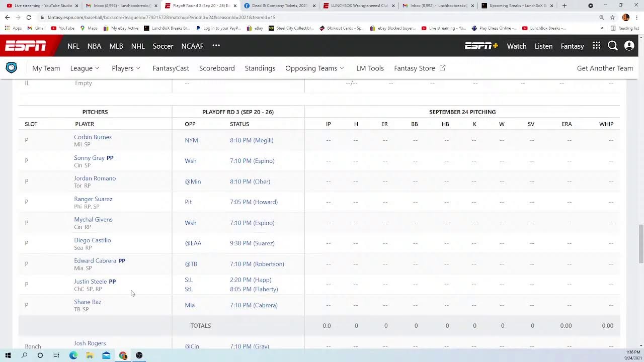Open FantasyCast
The height and width of the screenshot is (362, 644).
tap(171, 68)
